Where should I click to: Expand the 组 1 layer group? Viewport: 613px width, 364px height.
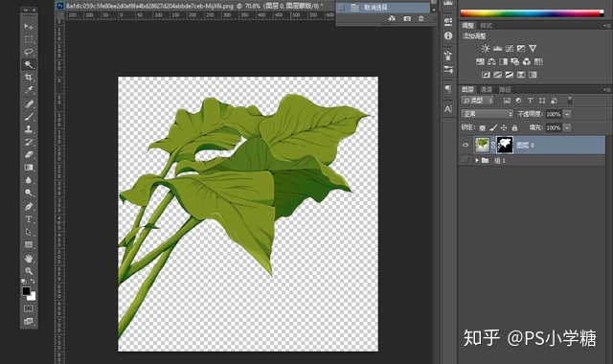pos(477,160)
